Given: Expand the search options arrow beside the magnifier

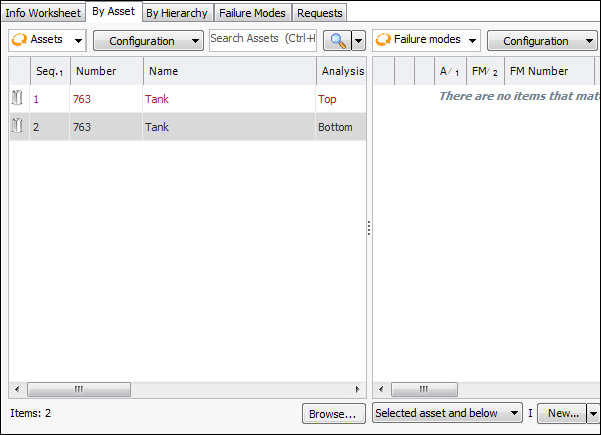Looking at the screenshot, I should pos(358,41).
